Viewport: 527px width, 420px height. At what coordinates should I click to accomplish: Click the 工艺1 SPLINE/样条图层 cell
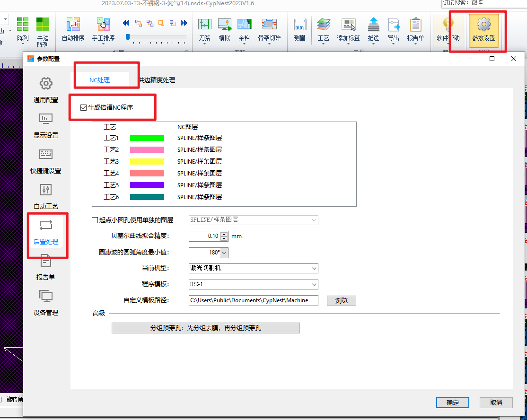pyautogui.click(x=200, y=138)
